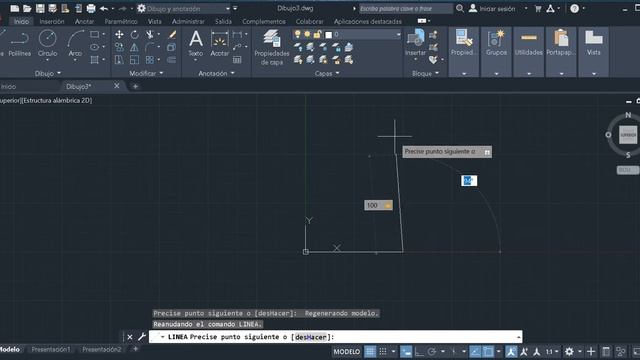Viewport: 640px width, 360px height.
Task: Activate the Copy objects tool
Action: tap(119, 47)
